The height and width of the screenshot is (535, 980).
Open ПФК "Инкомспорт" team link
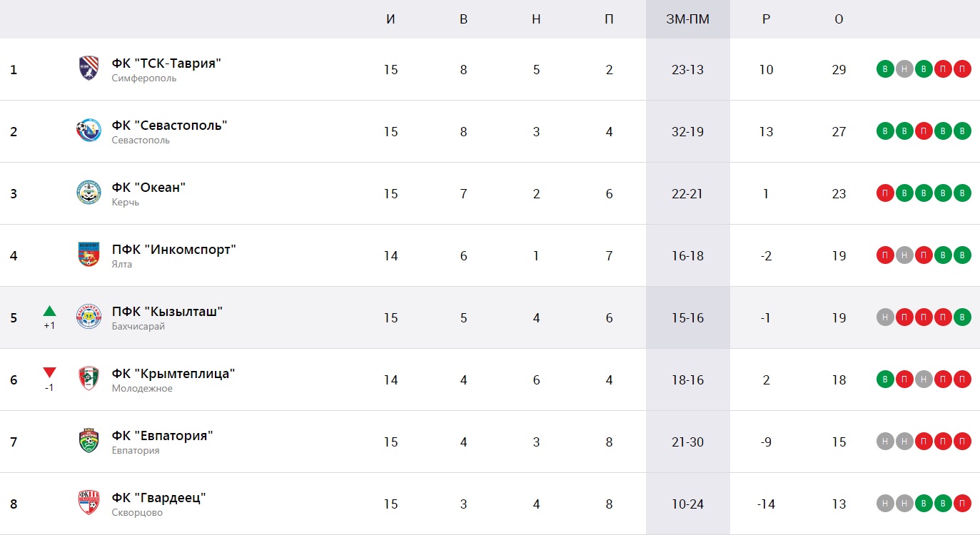coord(173,250)
